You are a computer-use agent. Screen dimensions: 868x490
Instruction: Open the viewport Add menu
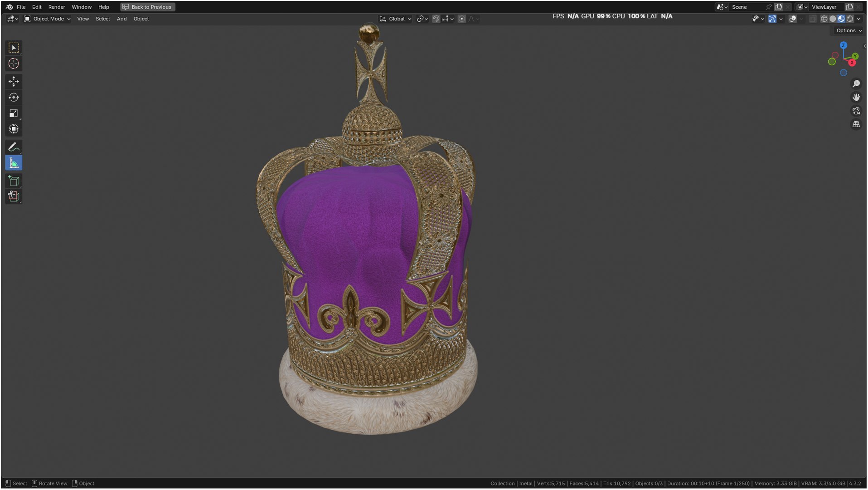click(121, 19)
